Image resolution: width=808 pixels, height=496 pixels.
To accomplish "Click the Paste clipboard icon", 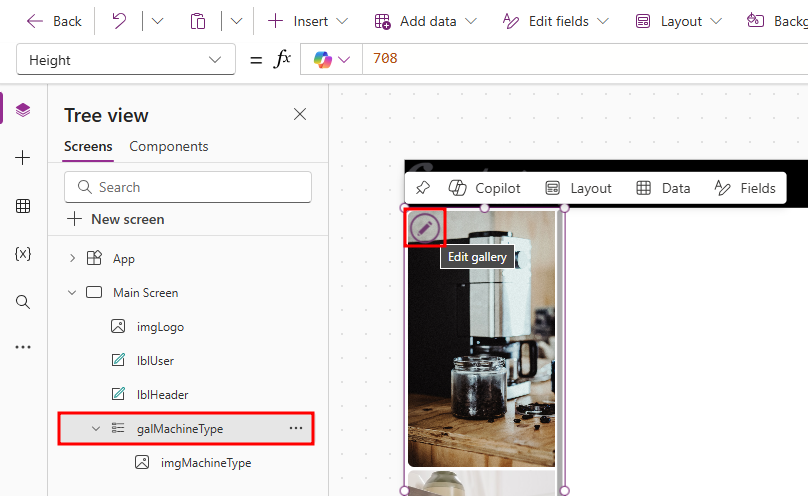I will pyautogui.click(x=197, y=21).
